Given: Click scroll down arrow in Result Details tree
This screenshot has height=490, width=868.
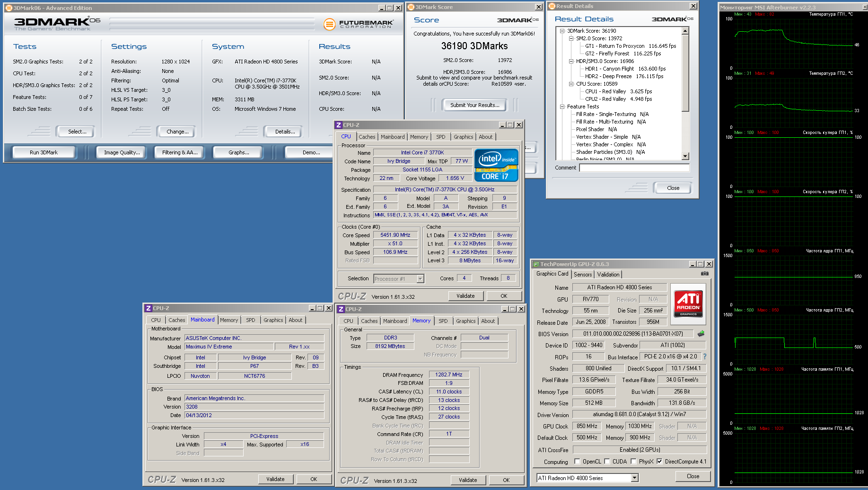Looking at the screenshot, I should click(685, 156).
